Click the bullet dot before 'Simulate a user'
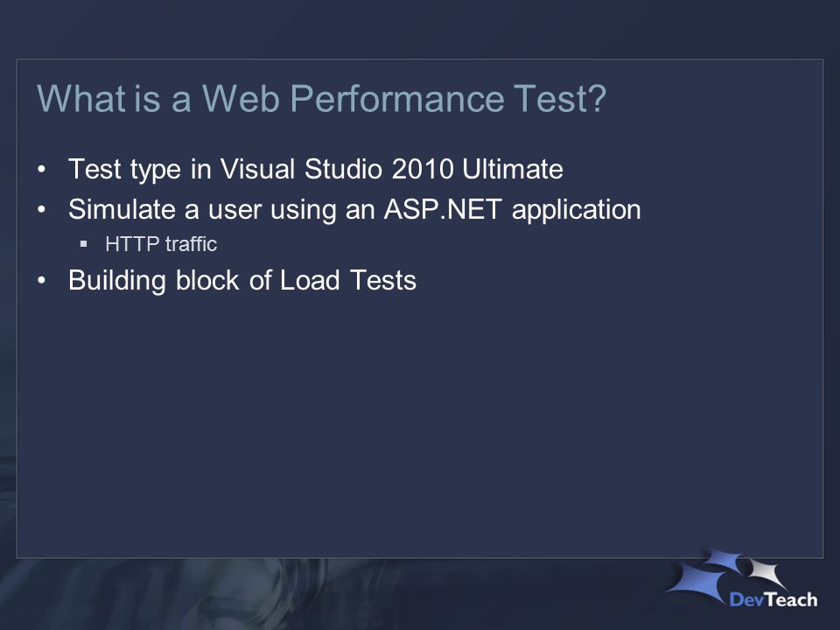This screenshot has height=630, width=840. pos(42,209)
